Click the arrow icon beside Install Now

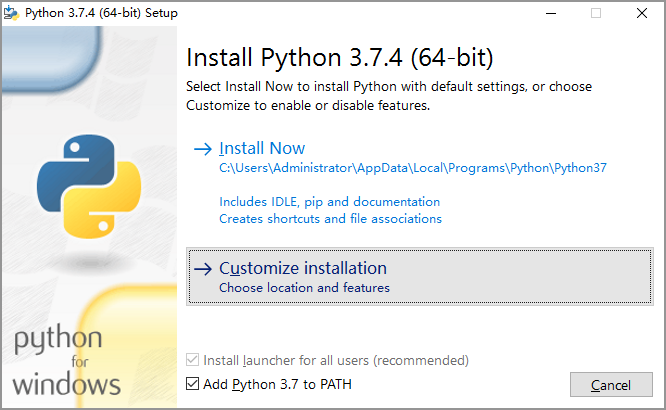pyautogui.click(x=202, y=149)
